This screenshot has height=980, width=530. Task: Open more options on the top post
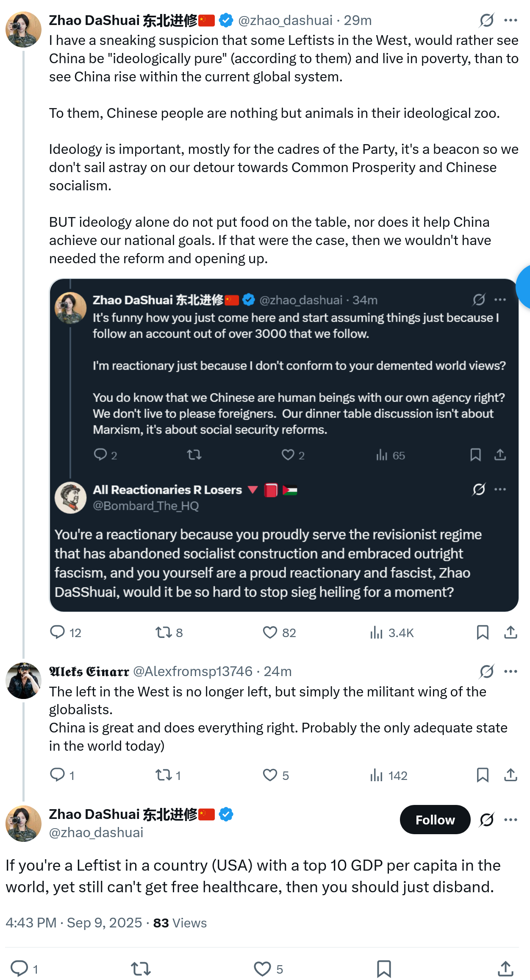(511, 20)
